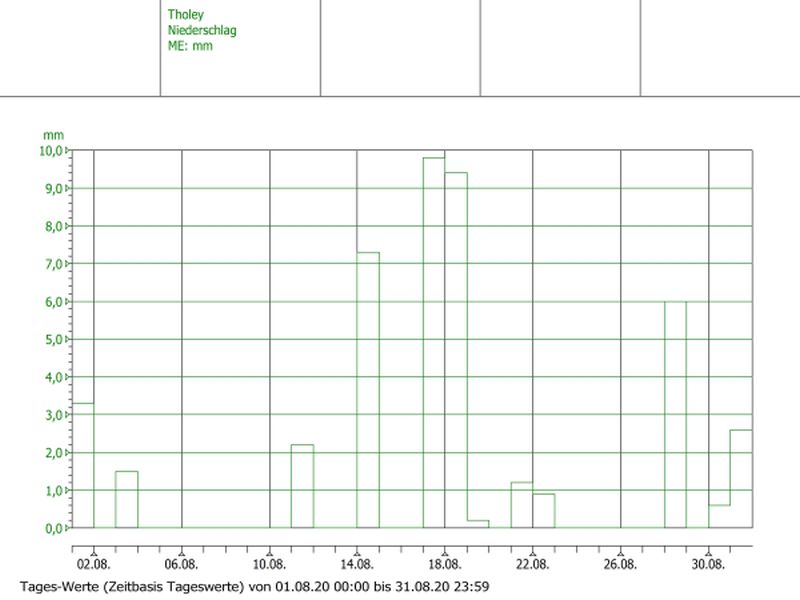The width and height of the screenshot is (800, 600).
Task: Click the "ME: mm" unit text
Action: (190, 45)
